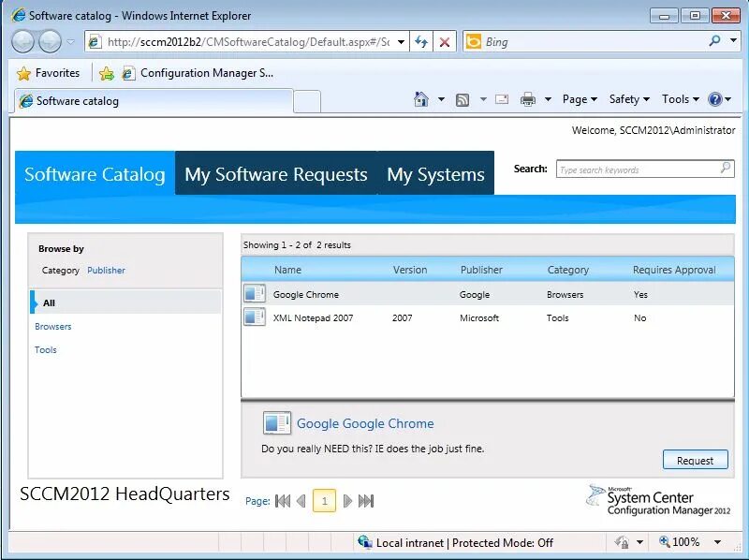Click the status bar privacy lock icon
749x560 pixels.
(622, 542)
